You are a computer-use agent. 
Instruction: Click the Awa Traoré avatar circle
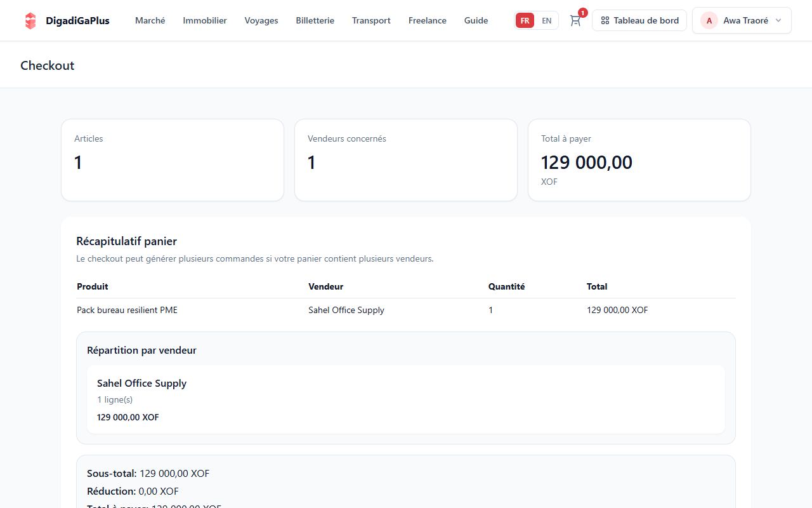(x=709, y=20)
